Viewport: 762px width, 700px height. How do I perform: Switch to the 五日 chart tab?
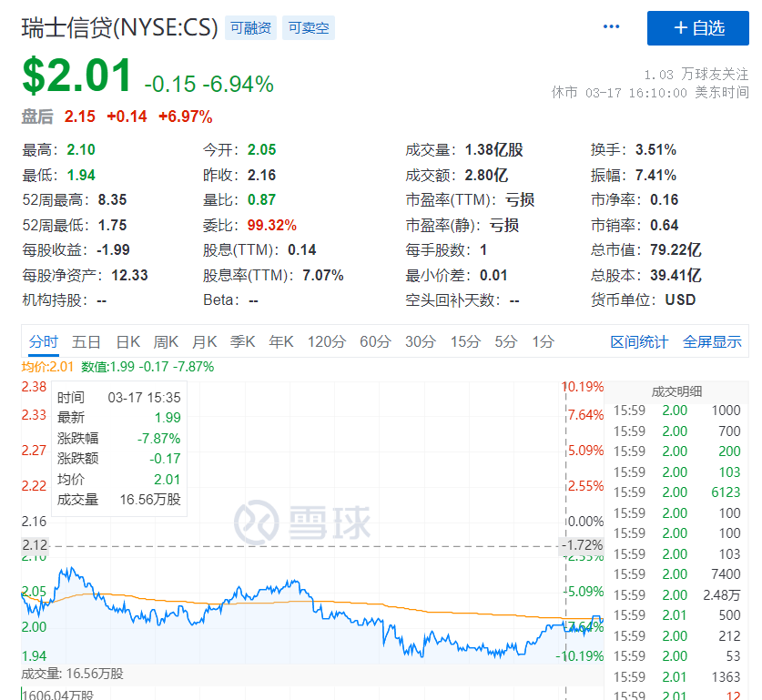86,342
